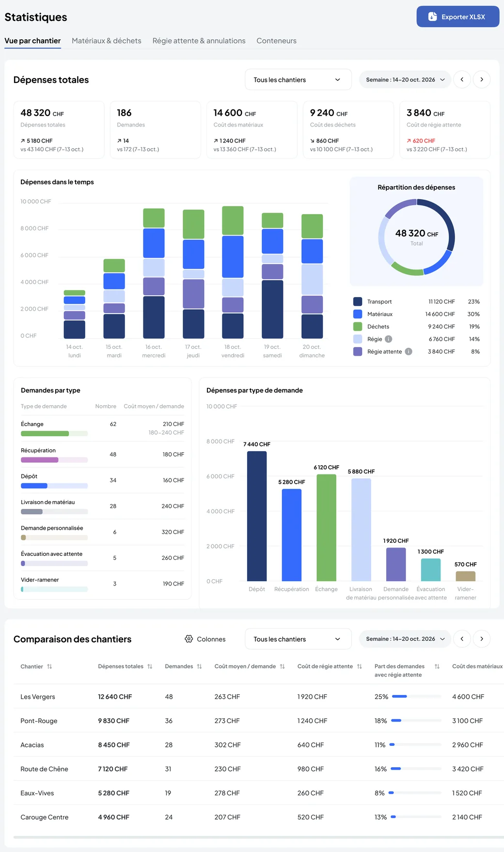
Task: Switch to Vue par chantier tab
Action: click(x=32, y=41)
